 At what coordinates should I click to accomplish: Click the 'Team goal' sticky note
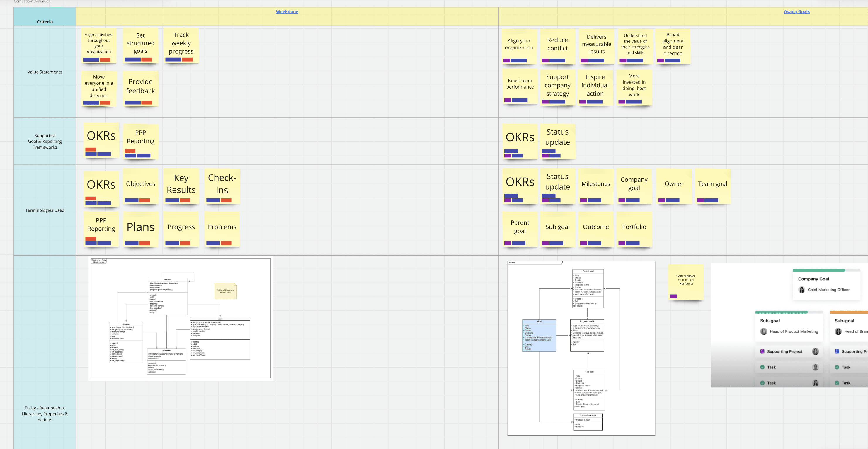tap(712, 186)
